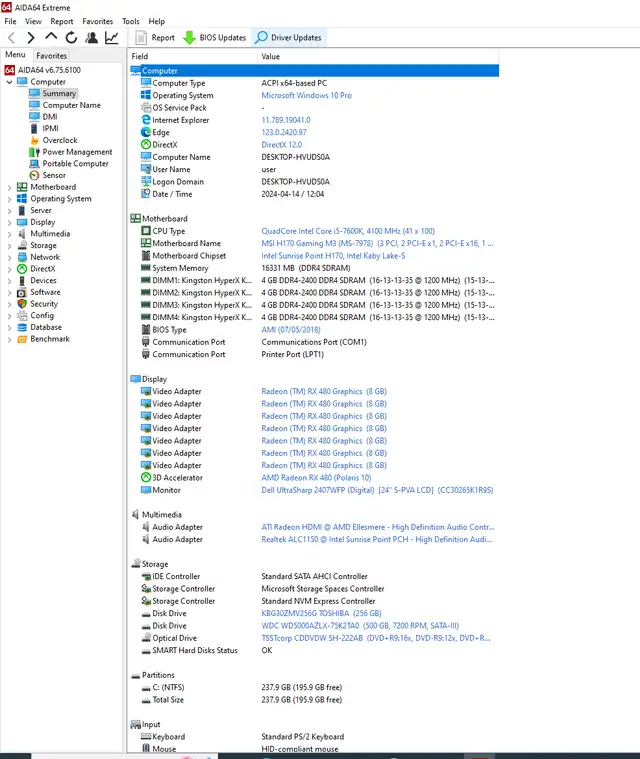The width and height of the screenshot is (640, 759).
Task: Click the Driver Updates button
Action: coord(289,37)
